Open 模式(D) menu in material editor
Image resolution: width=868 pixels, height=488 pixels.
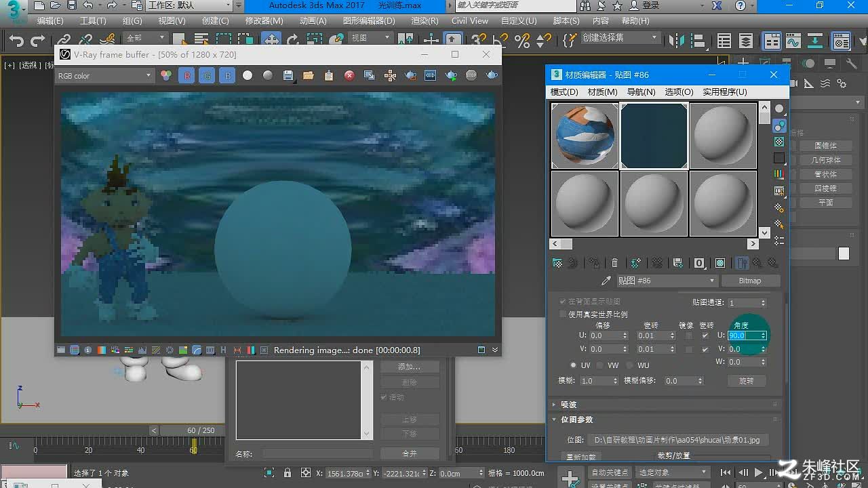[564, 92]
